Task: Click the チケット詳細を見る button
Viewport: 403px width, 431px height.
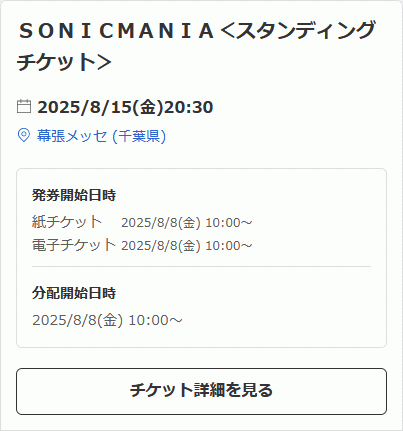Action: pos(201,391)
